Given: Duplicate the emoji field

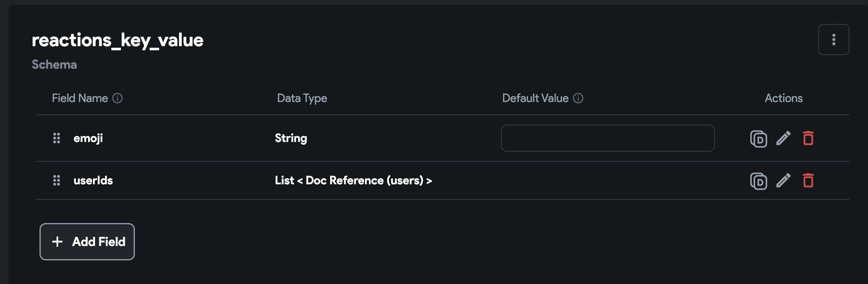Looking at the screenshot, I should click(x=758, y=139).
